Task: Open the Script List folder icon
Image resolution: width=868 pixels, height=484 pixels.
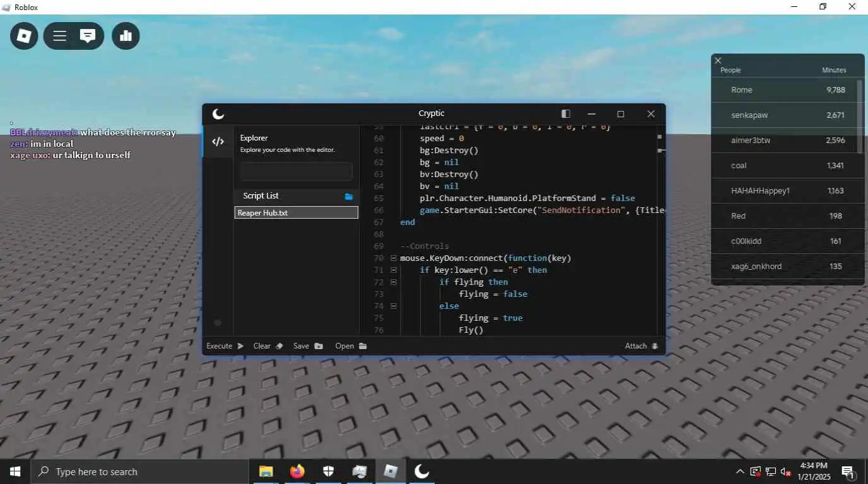Action: point(349,197)
